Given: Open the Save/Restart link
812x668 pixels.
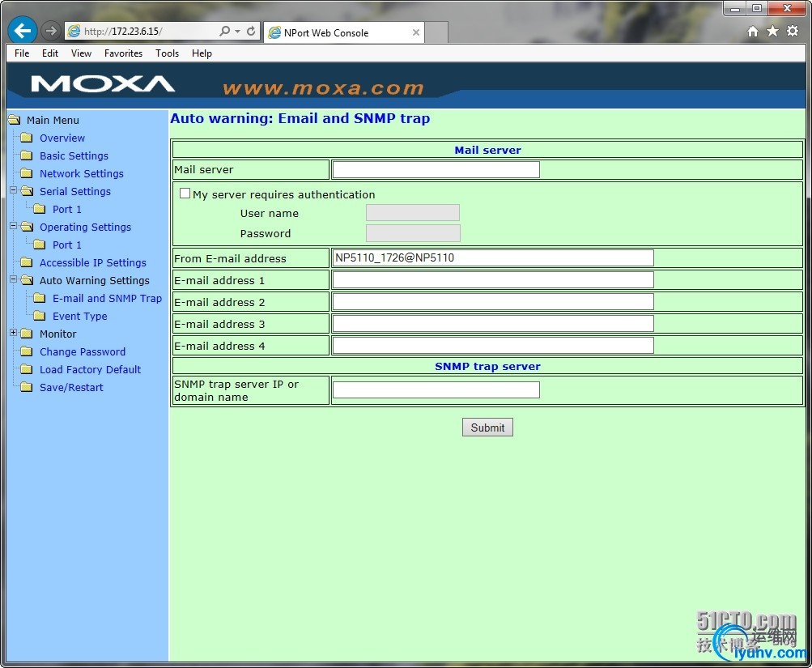Looking at the screenshot, I should pyautogui.click(x=71, y=387).
